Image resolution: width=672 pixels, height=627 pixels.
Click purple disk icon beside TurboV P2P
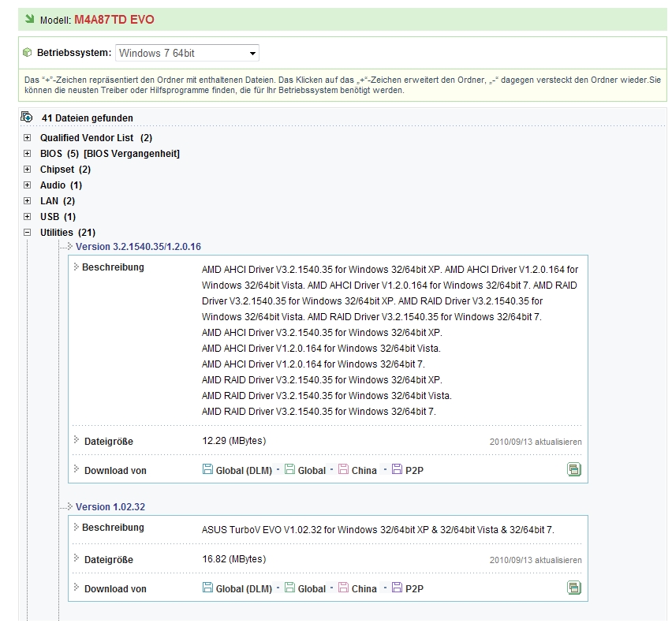398,588
